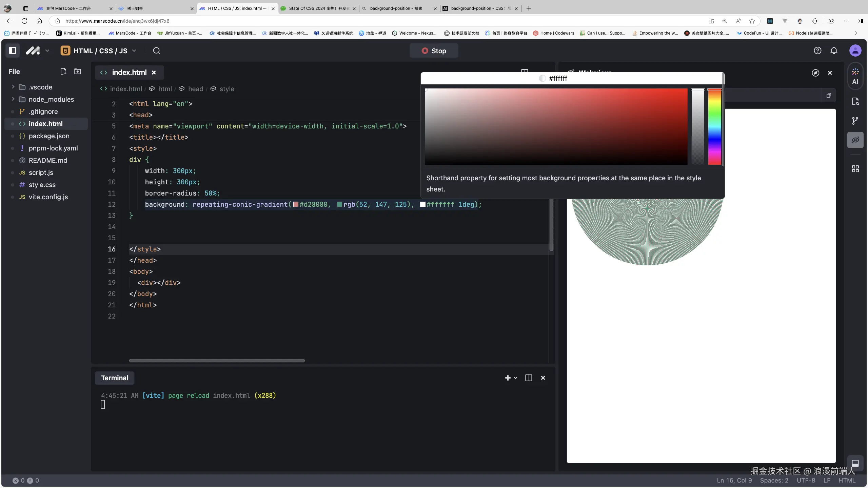Open the source control branch icon

[x=855, y=121]
